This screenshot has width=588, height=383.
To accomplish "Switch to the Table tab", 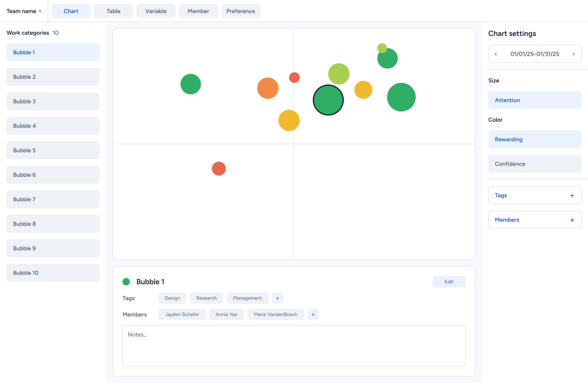I will tap(113, 11).
